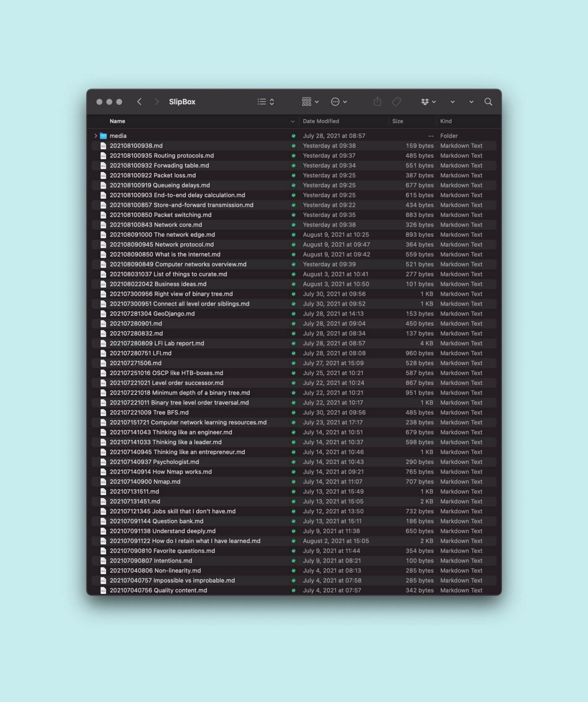
Task: Click the forward navigation arrow
Action: click(x=157, y=102)
